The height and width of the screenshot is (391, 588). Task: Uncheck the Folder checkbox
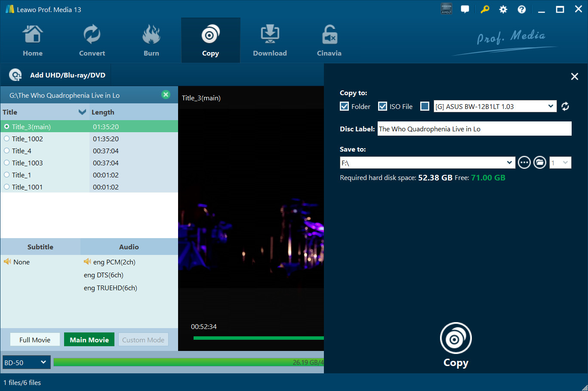(x=344, y=106)
